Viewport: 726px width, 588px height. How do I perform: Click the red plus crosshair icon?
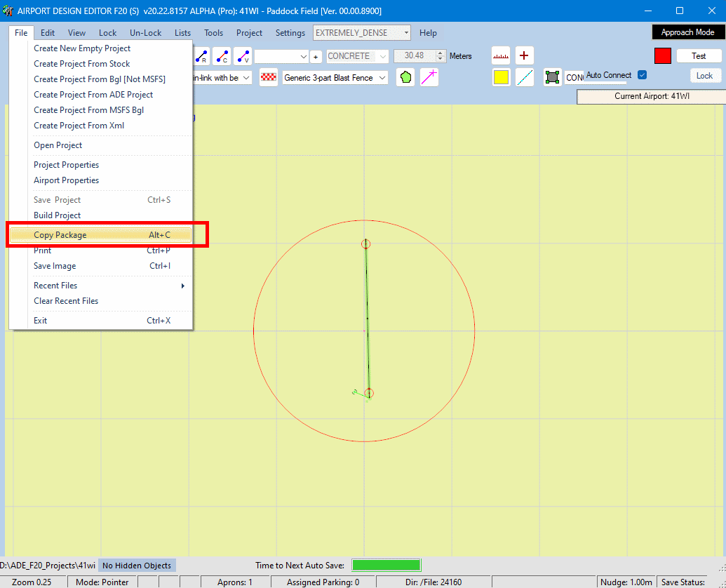524,56
